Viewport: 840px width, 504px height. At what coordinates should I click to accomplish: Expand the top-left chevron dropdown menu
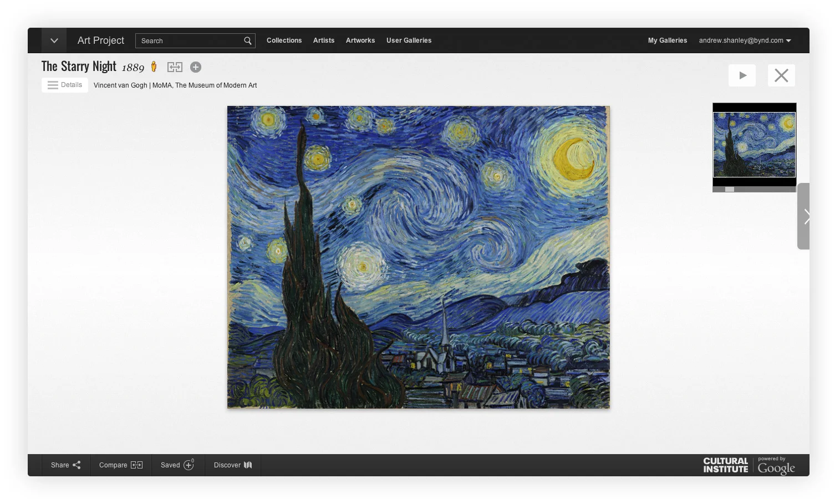point(54,40)
